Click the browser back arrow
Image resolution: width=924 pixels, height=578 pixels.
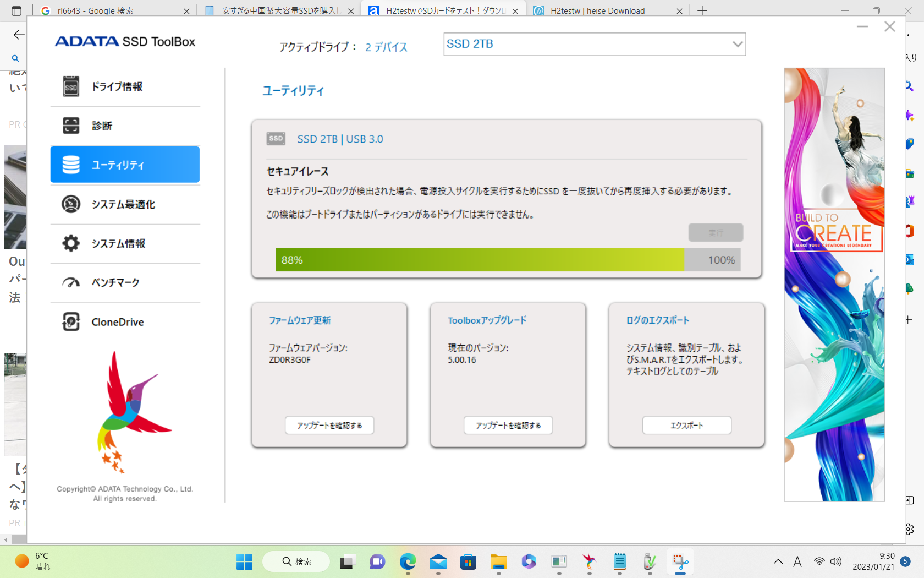[x=19, y=35]
